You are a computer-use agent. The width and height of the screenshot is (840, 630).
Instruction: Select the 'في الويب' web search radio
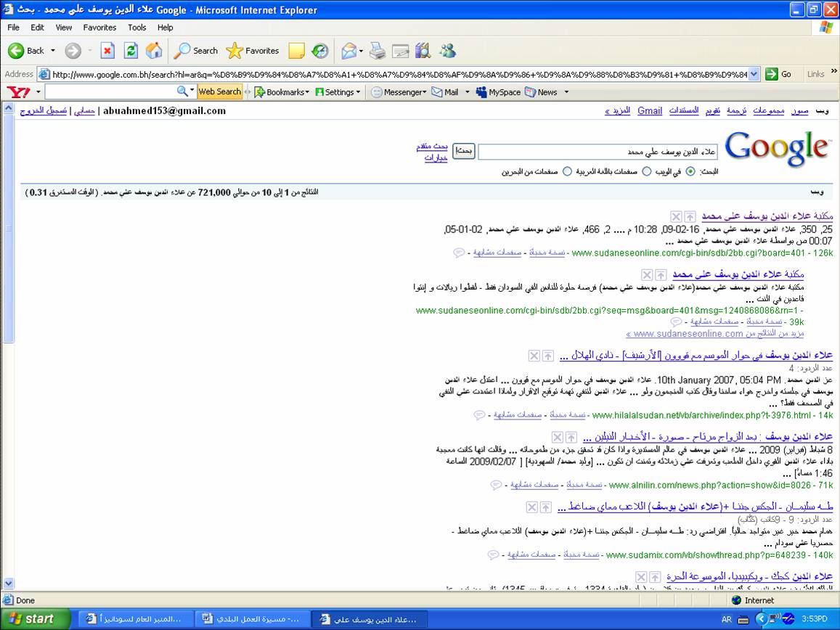690,172
